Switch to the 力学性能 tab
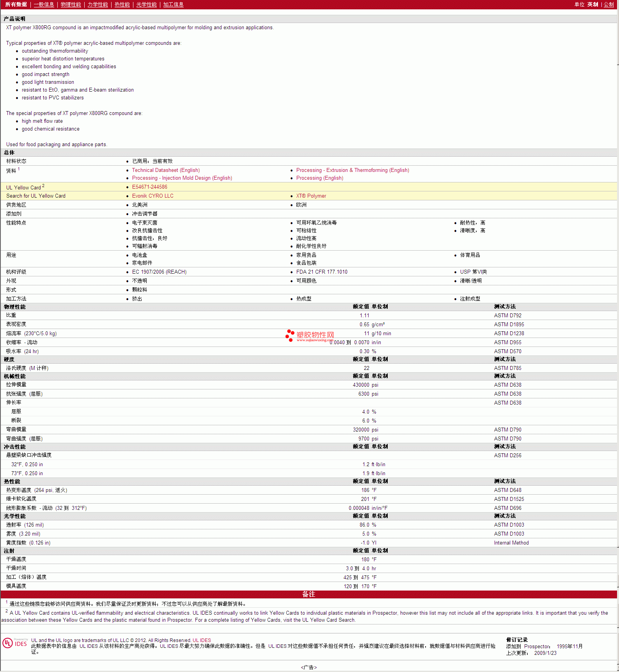 98,4
